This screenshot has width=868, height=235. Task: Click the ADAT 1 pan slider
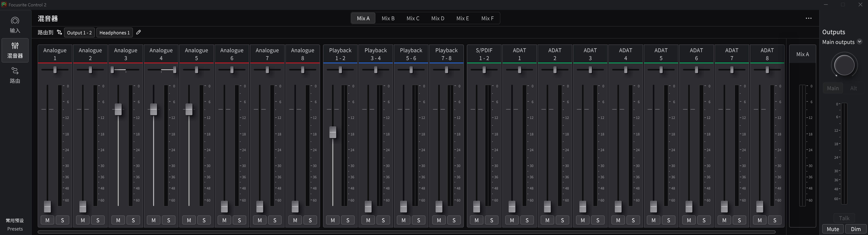(519, 70)
